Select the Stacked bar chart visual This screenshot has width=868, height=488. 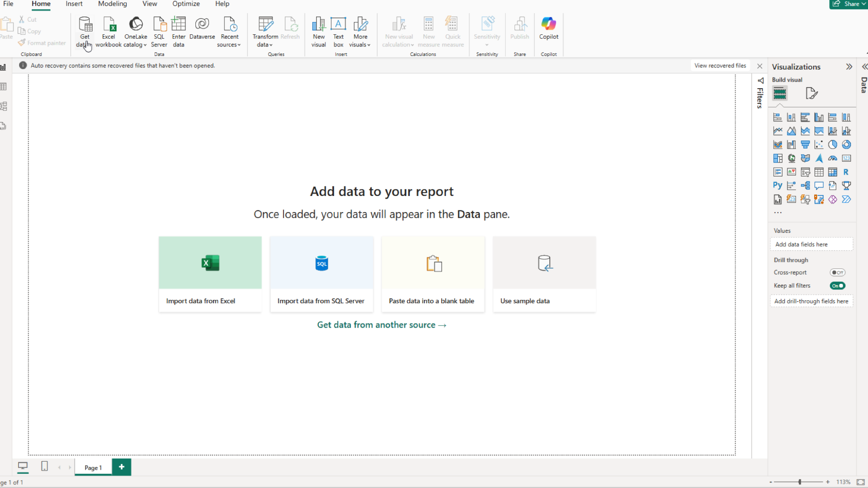(777, 117)
